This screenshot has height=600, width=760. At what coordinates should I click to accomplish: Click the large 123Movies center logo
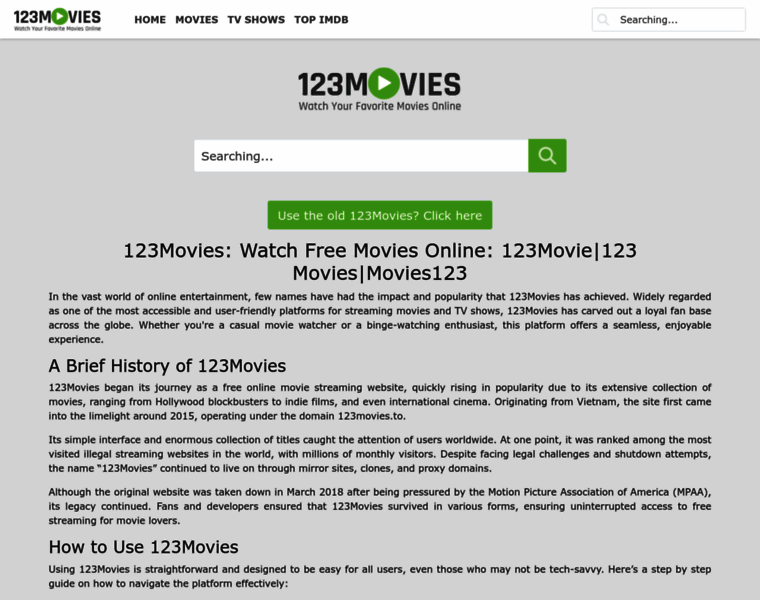(x=380, y=89)
